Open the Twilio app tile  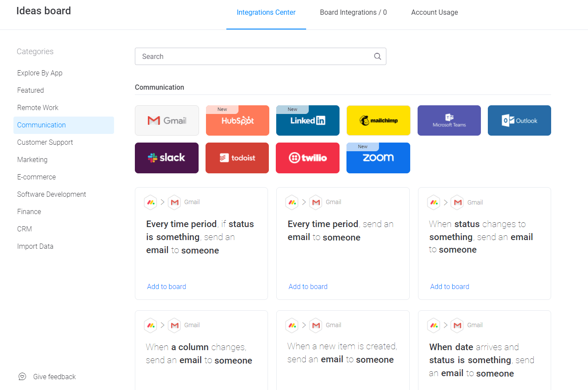[308, 158]
